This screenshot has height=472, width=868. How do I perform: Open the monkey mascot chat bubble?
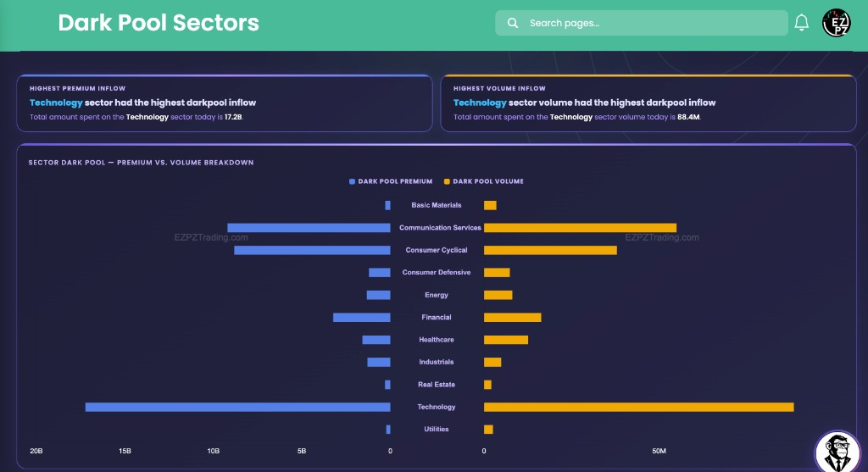pos(837,453)
